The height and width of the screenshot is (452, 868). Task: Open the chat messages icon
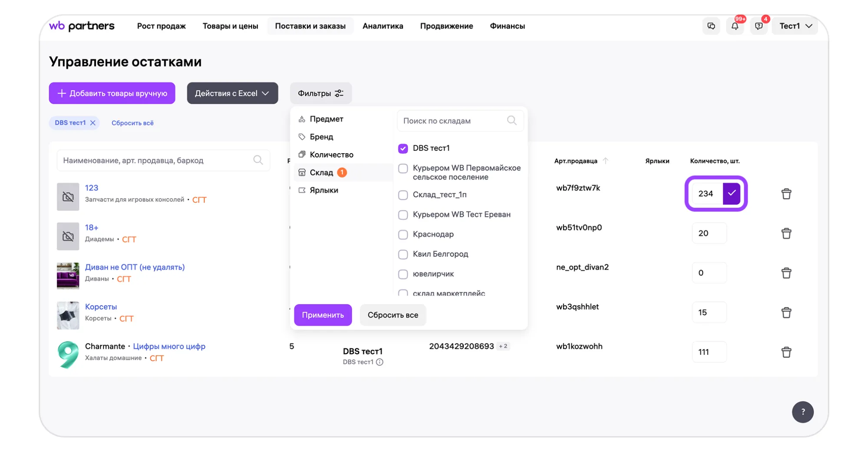pyautogui.click(x=711, y=26)
